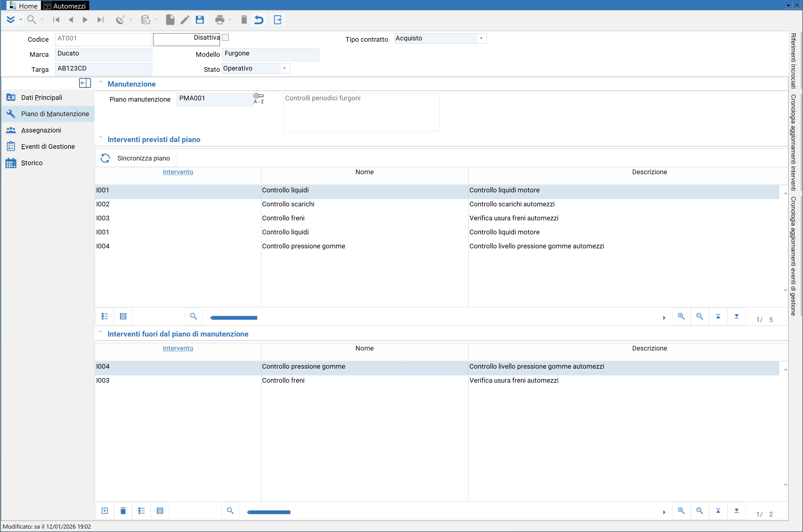Viewport: 803px width, 532px height.
Task: Zoom in on Interventi fuori dal piano grid
Action: [681, 511]
